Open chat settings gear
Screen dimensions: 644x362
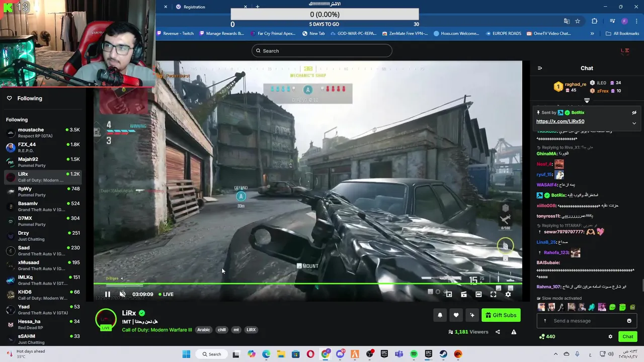610,336
